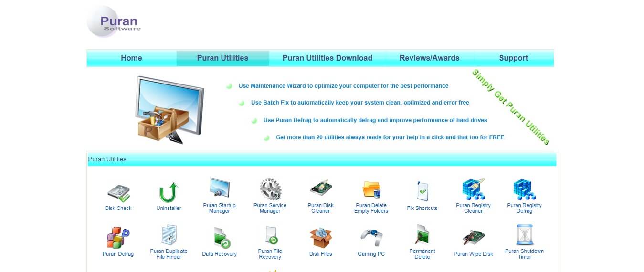
Task: Open the Puran Delete Empty Folders icon
Action: [371, 189]
